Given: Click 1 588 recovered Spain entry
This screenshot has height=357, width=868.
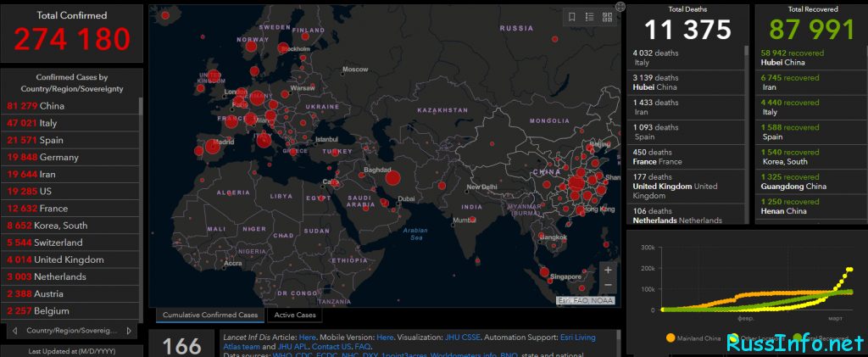Looking at the screenshot, I should pos(811,132).
